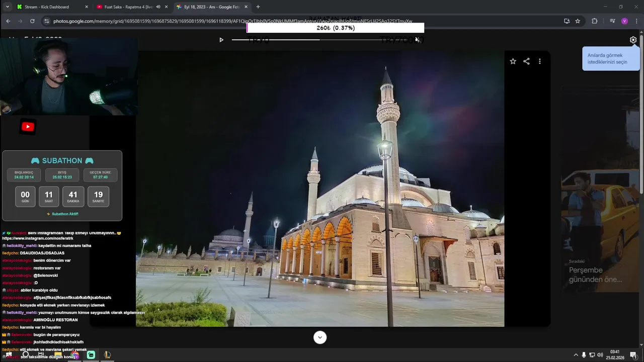Mark the mosque photo as favorite

click(x=513, y=61)
